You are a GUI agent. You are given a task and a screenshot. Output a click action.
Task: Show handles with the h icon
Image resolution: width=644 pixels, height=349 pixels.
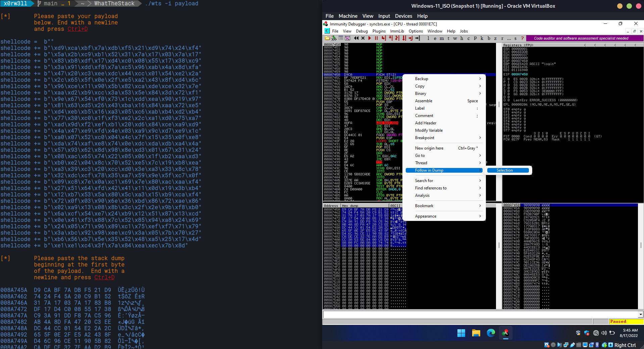(x=462, y=38)
